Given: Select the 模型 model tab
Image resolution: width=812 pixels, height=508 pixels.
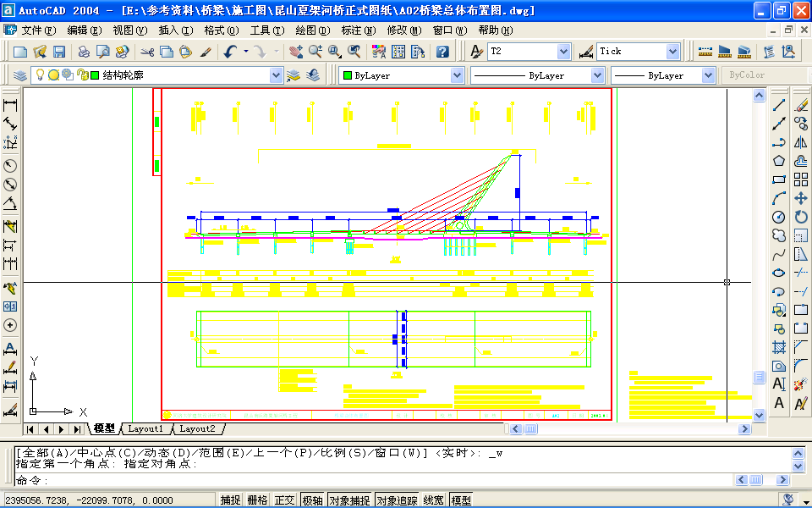Looking at the screenshot, I should [x=105, y=428].
